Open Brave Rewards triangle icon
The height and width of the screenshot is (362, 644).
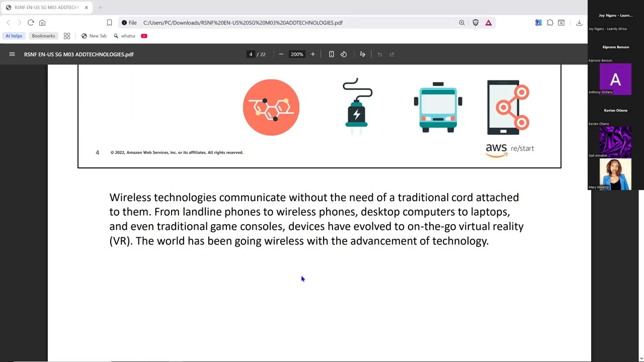pos(489,23)
